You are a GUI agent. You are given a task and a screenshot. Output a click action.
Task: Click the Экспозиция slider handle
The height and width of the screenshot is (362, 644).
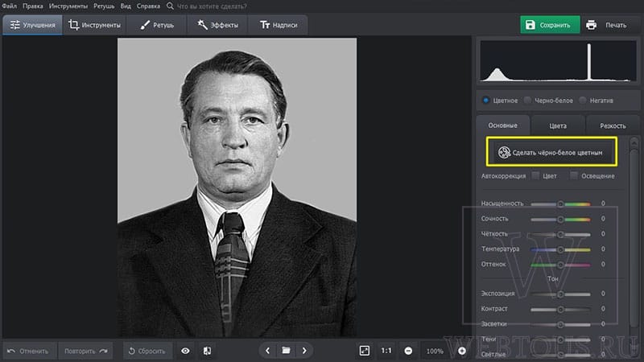click(x=560, y=294)
